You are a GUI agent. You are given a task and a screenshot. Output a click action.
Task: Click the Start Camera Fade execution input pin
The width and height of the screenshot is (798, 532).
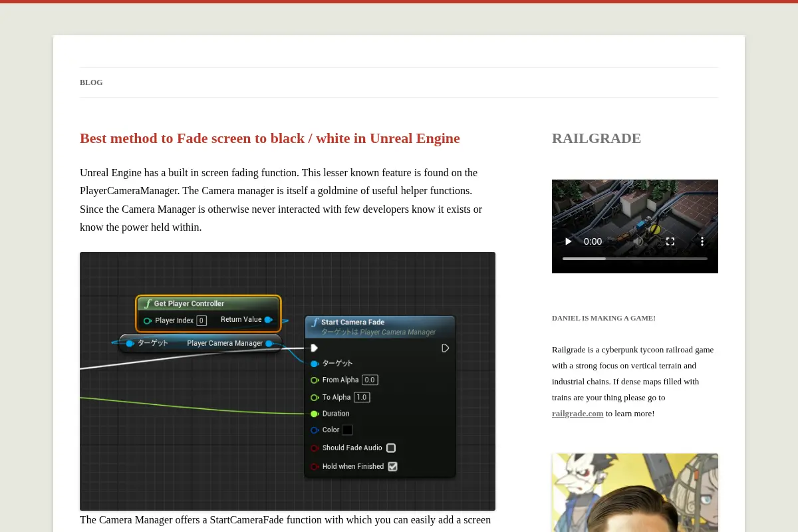314,348
